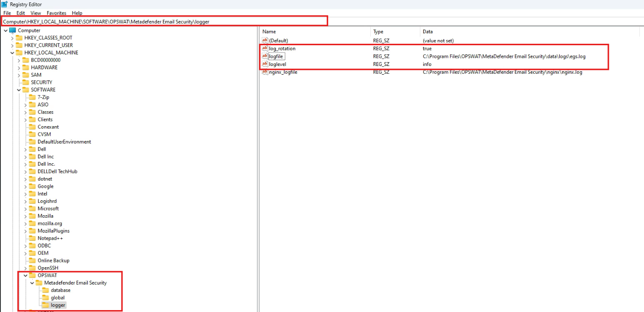Viewport: 644px width, 312px height.
Task: Click the Intel folder icon
Action: [x=33, y=194]
